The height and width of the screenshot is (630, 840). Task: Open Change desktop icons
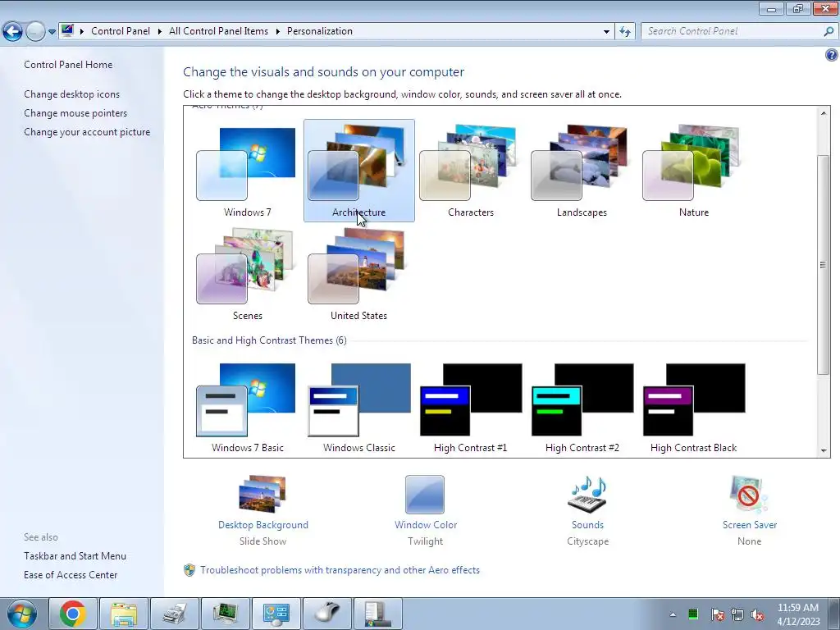point(72,94)
